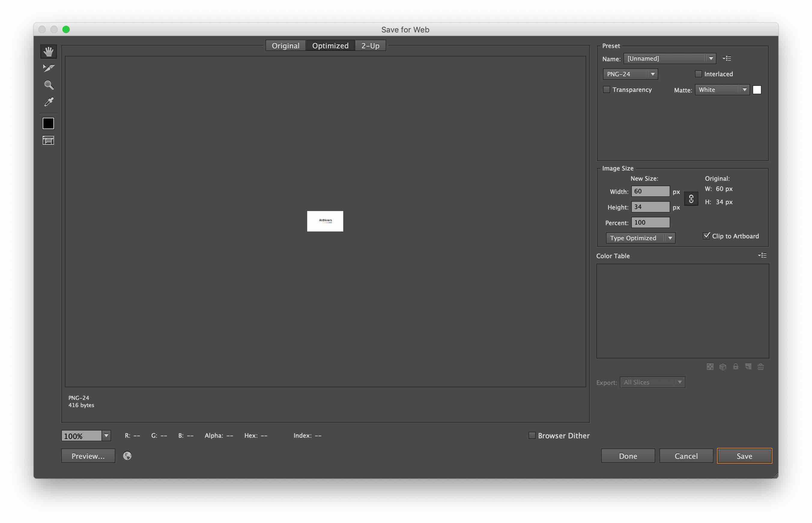The width and height of the screenshot is (812, 523).
Task: Expand the Type Optimized dropdown
Action: pos(640,238)
